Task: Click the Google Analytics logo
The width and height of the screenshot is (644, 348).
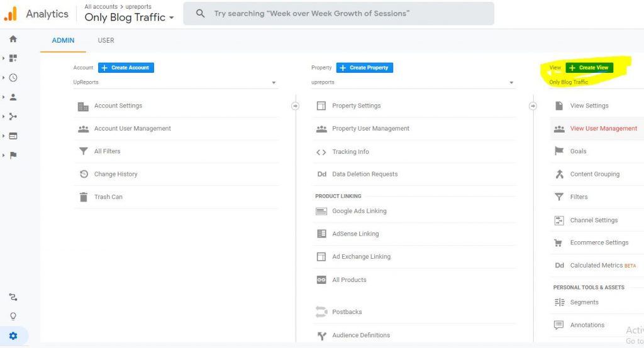Action: point(11,14)
